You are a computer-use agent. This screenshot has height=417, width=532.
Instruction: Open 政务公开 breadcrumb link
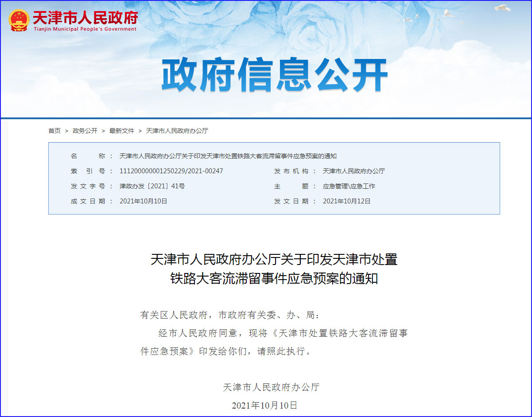point(85,131)
